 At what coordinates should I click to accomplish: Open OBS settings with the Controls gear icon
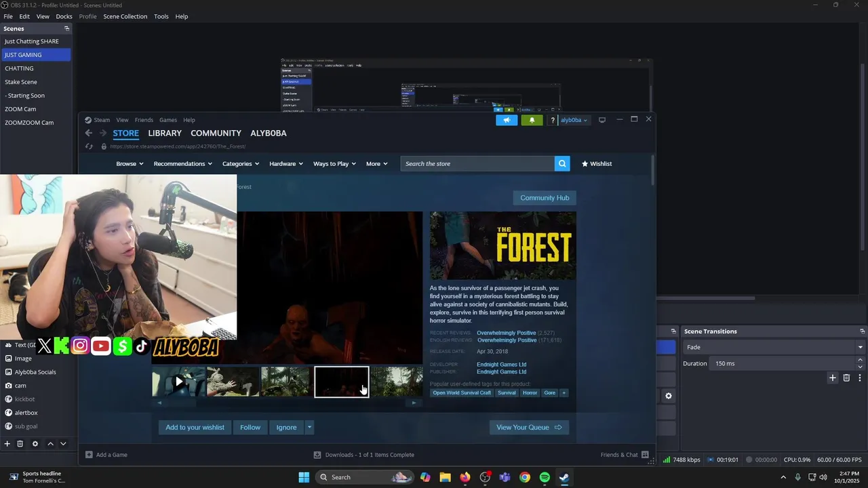(669, 396)
